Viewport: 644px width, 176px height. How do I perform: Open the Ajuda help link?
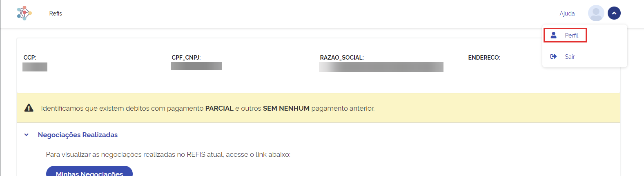567,13
